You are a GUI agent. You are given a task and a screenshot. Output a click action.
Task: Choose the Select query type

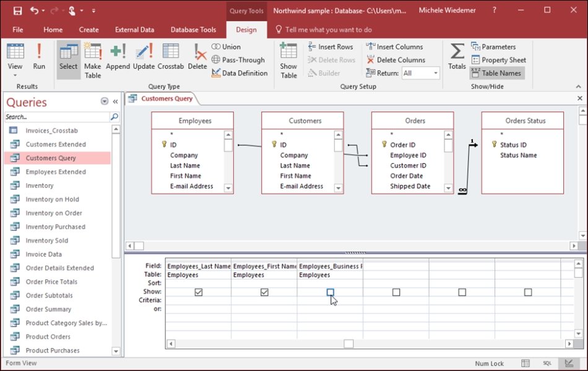point(68,59)
